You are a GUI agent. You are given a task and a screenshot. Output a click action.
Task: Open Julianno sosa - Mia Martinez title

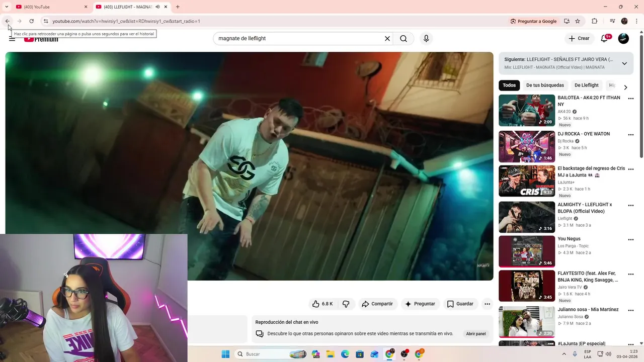[x=588, y=310]
